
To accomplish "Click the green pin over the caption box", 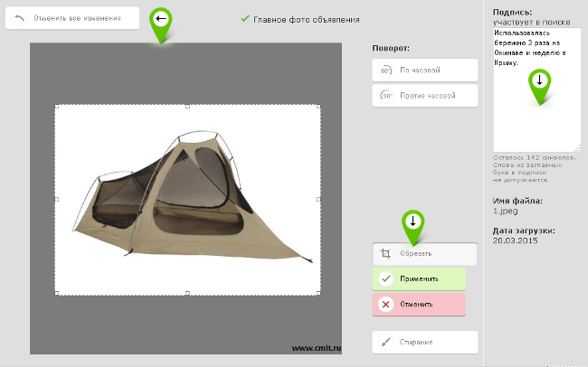I will (539, 83).
